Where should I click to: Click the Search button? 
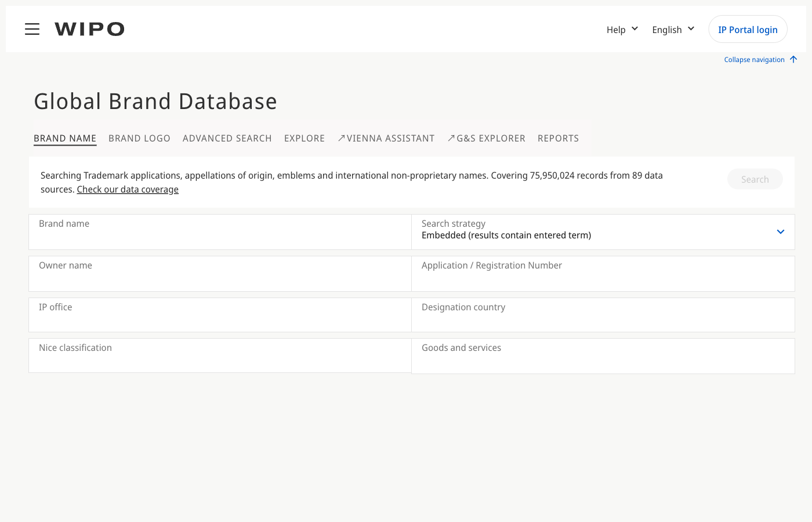coord(755,179)
